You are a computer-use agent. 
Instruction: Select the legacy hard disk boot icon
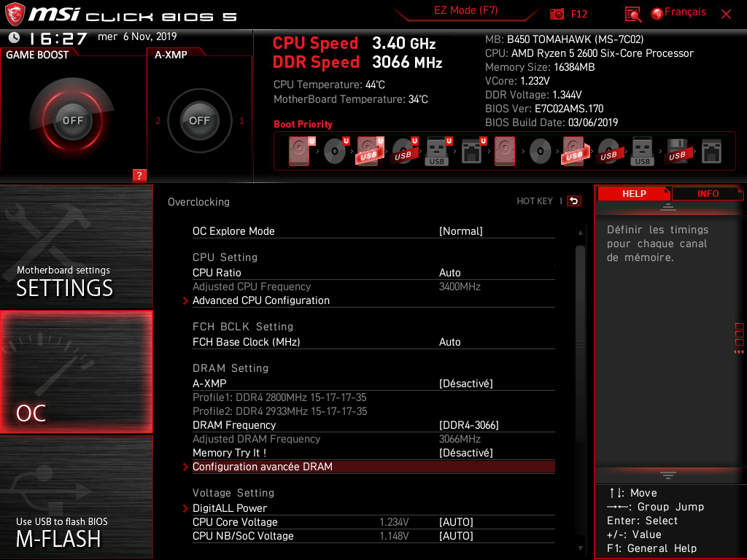coord(505,151)
